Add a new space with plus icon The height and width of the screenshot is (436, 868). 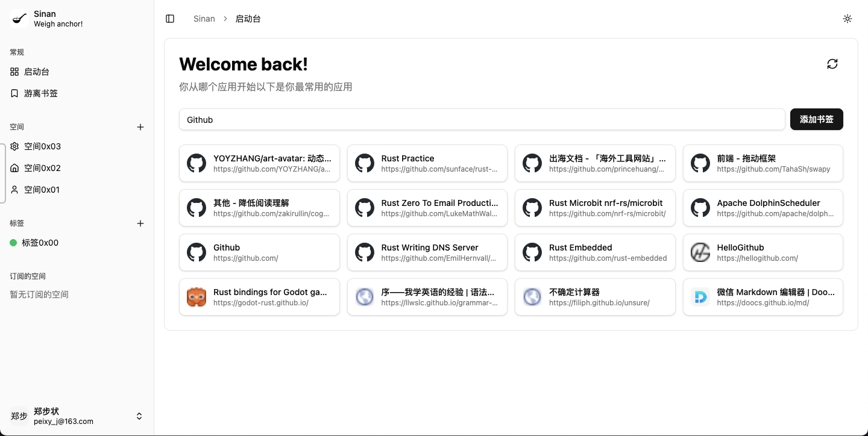(x=140, y=127)
